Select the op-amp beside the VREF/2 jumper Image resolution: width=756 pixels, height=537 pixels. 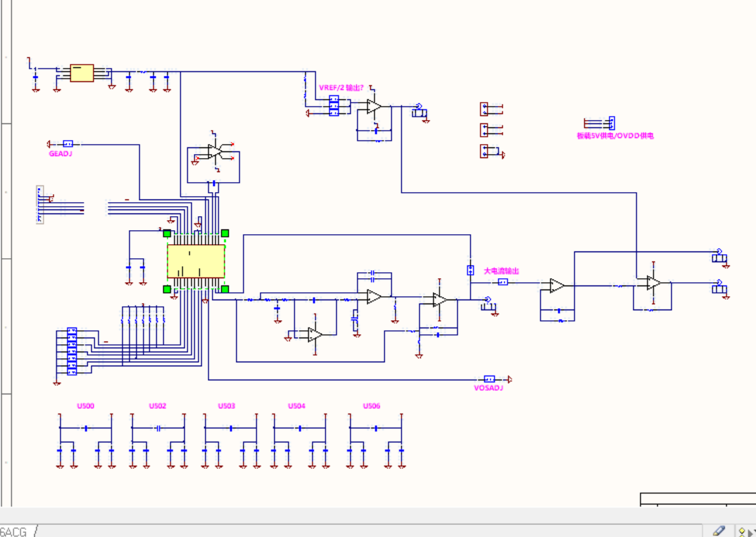pyautogui.click(x=374, y=107)
